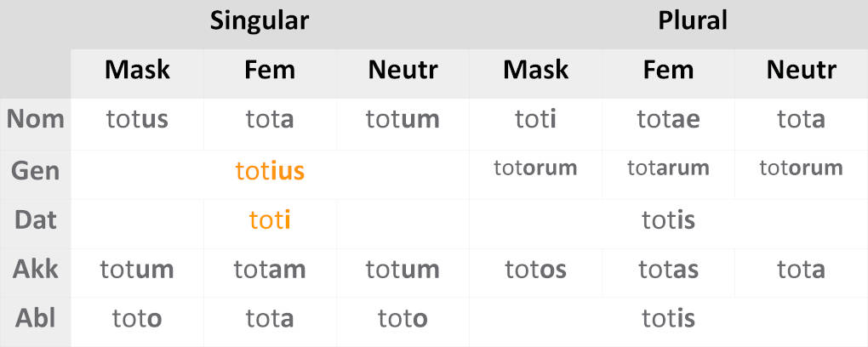868x347 pixels.
Task: Select the Dat row label
Action: 35,219
